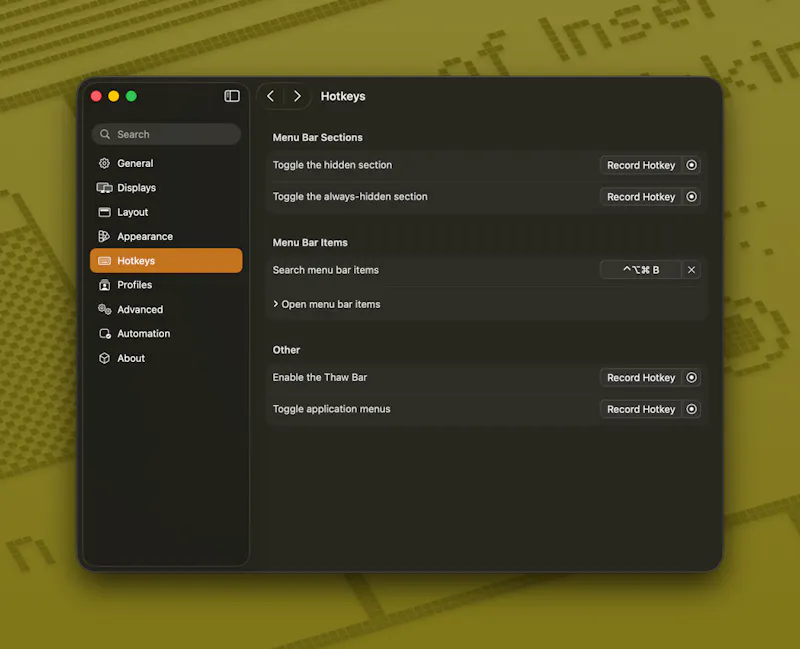
Task: Click the About cube icon
Action: coord(105,358)
